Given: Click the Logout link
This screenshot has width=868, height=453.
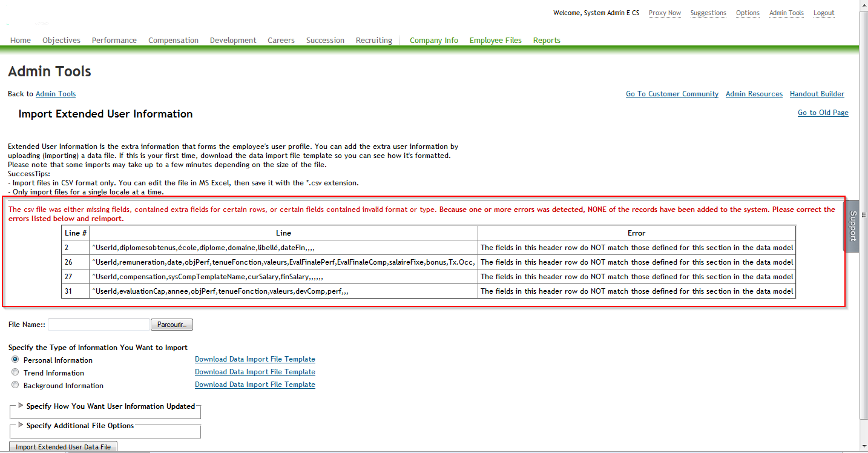Looking at the screenshot, I should point(824,13).
